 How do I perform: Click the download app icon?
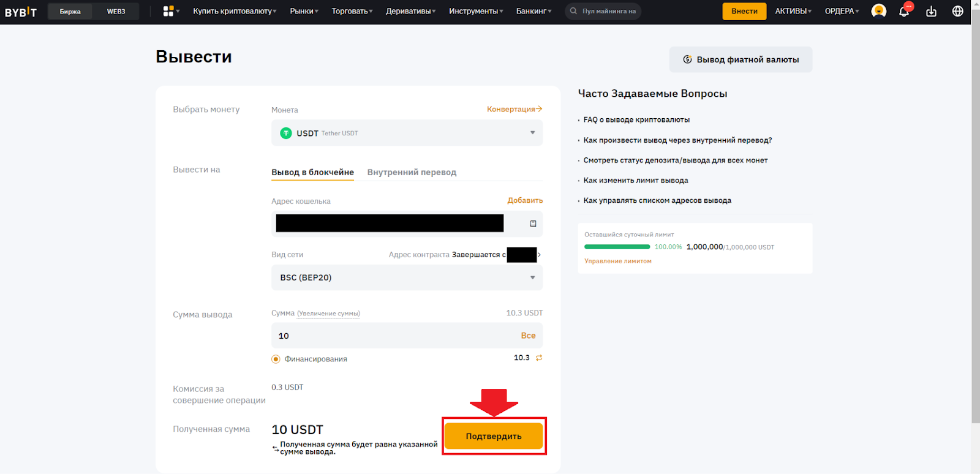pos(931,11)
